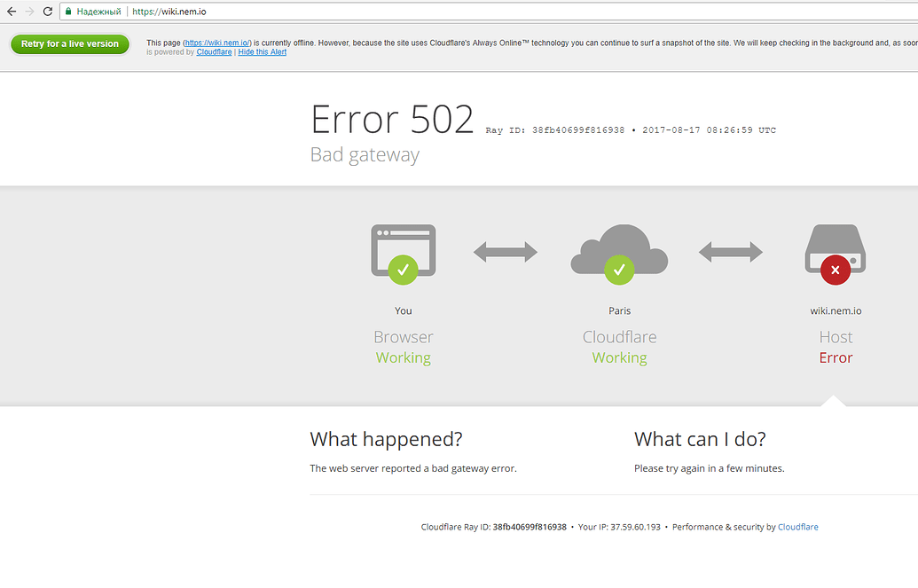Go back using the browser back arrow
This screenshot has height=588, width=918.
click(x=12, y=12)
